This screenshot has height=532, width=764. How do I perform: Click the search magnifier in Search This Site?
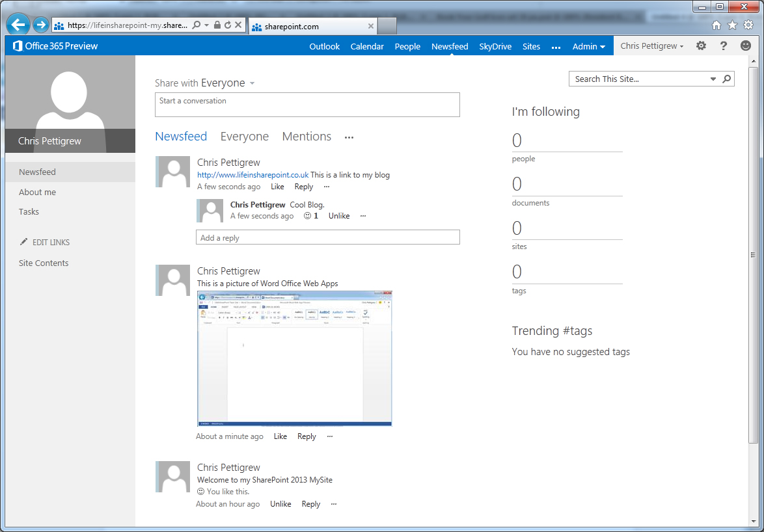[x=726, y=79]
